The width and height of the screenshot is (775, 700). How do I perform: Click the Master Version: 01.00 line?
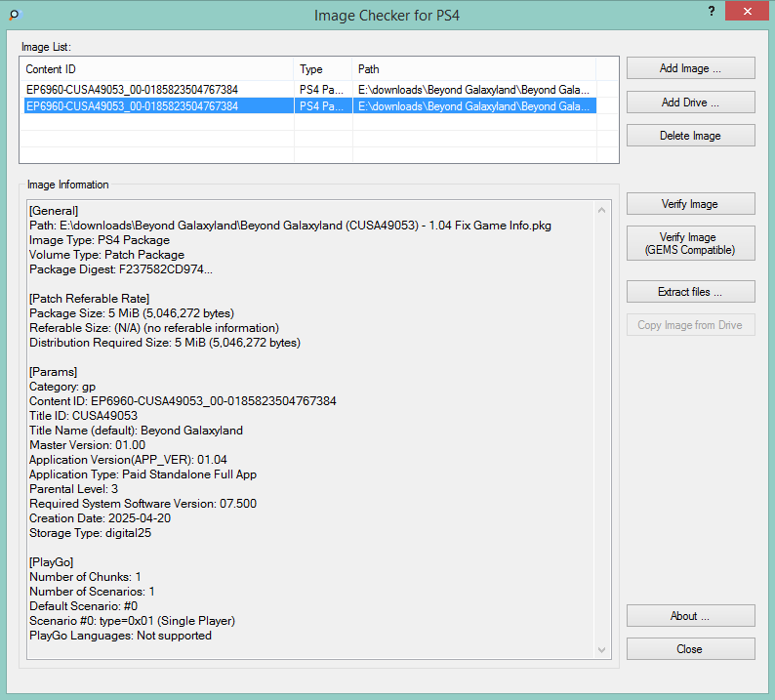(x=87, y=445)
